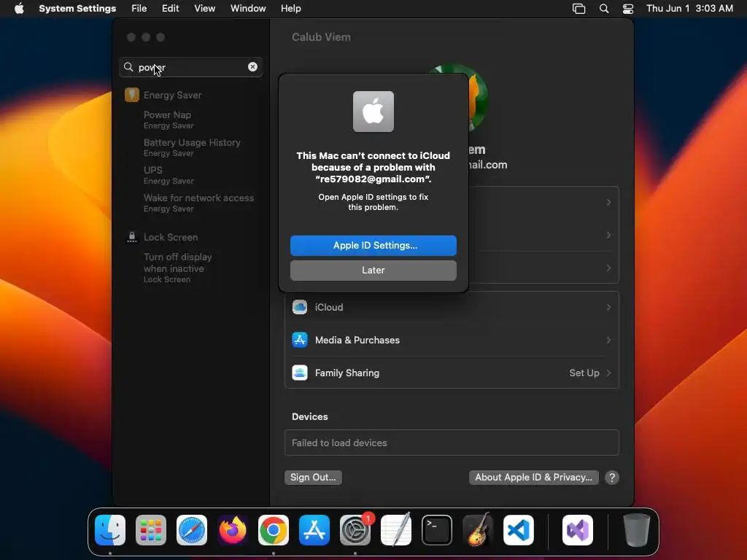747x560 pixels.
Task: Expand the Media & Purchases chevron
Action: click(x=608, y=340)
